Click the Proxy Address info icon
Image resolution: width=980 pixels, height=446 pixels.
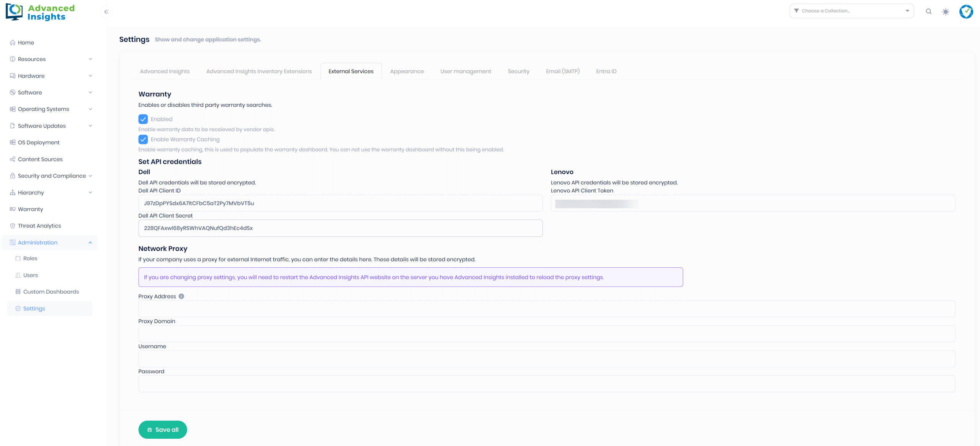(x=181, y=296)
